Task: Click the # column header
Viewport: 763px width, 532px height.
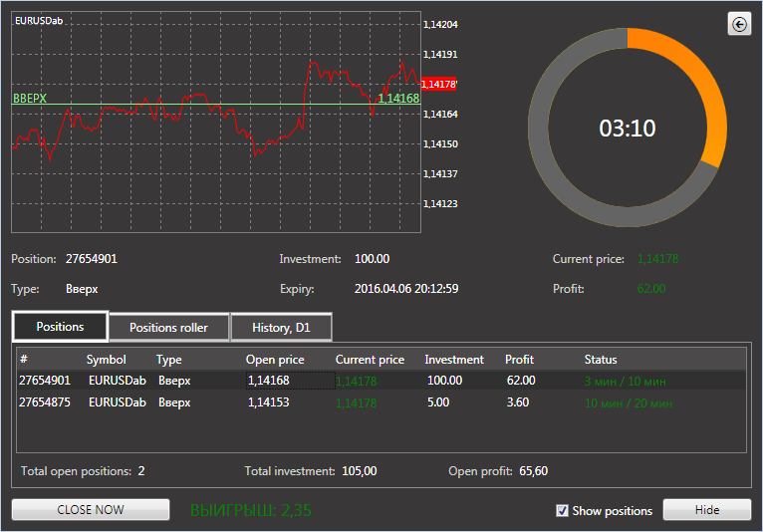Action: tap(24, 360)
